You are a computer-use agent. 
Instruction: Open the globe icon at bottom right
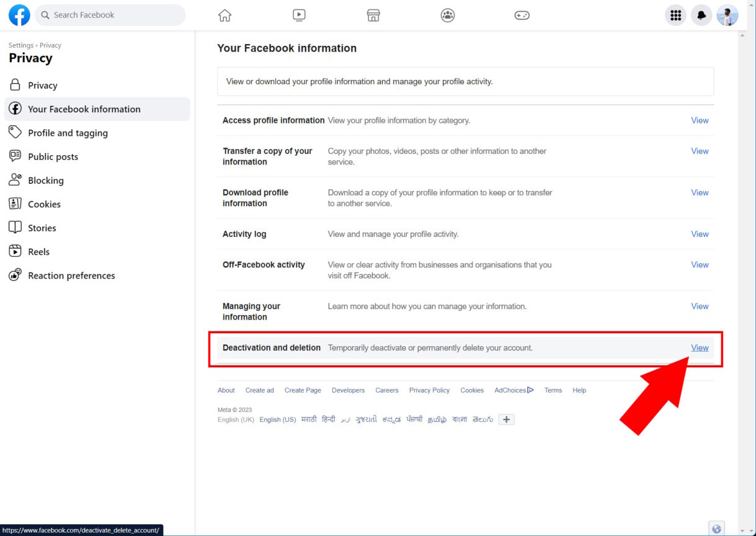point(716,528)
